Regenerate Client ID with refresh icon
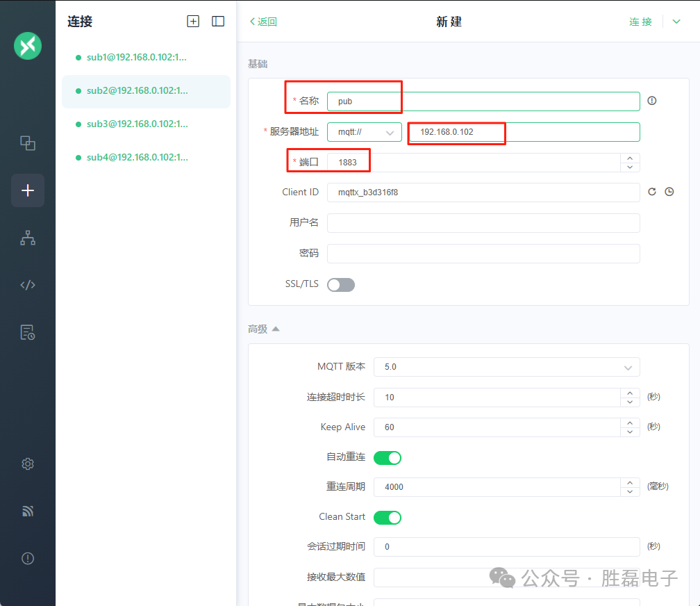This screenshot has height=606, width=700. pos(652,192)
